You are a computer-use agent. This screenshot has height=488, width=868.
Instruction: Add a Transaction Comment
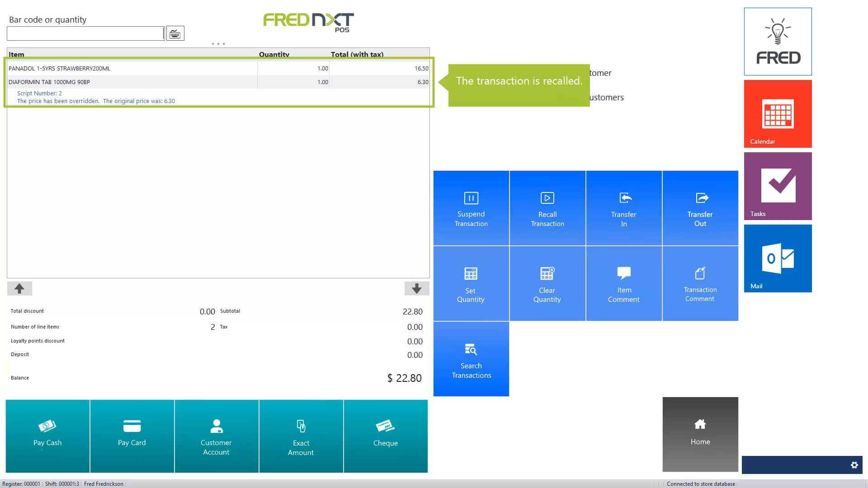tap(700, 284)
